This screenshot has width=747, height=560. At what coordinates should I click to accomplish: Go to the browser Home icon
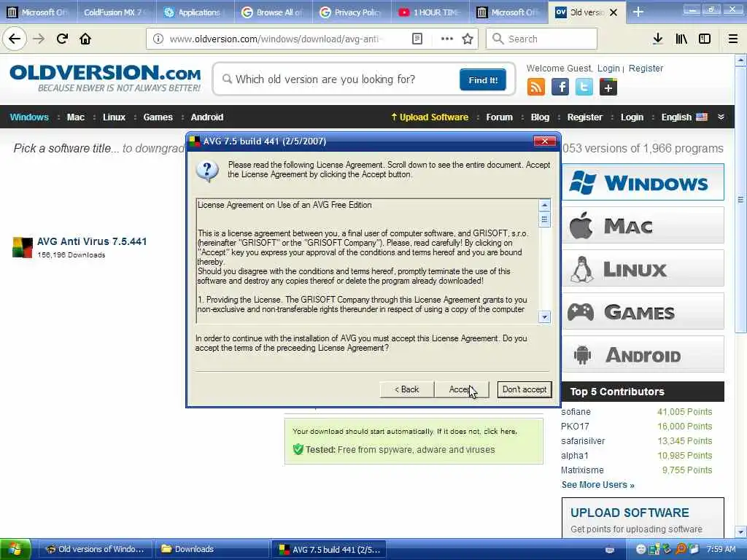(x=85, y=39)
